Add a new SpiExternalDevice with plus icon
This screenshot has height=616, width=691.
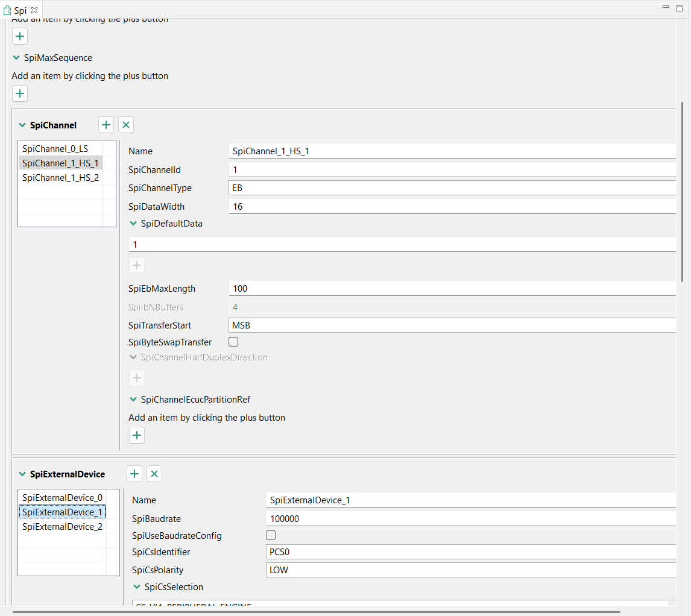tap(134, 474)
